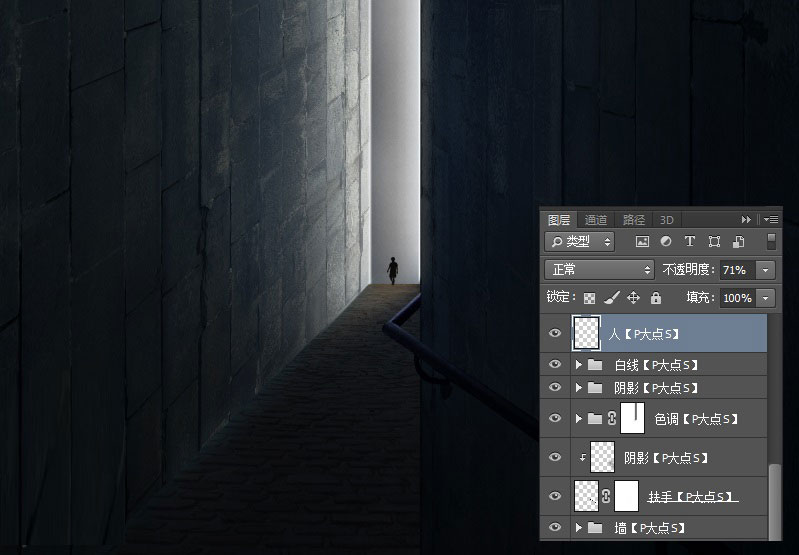Viewport: 799px width, 555px height.
Task: Lock layer position
Action: [x=633, y=298]
